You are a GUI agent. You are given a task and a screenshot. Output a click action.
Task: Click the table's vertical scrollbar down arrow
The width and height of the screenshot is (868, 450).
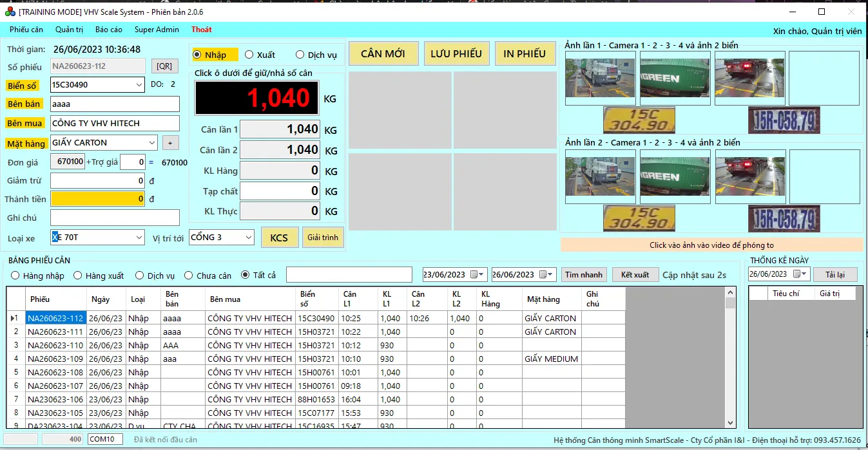[x=730, y=423]
